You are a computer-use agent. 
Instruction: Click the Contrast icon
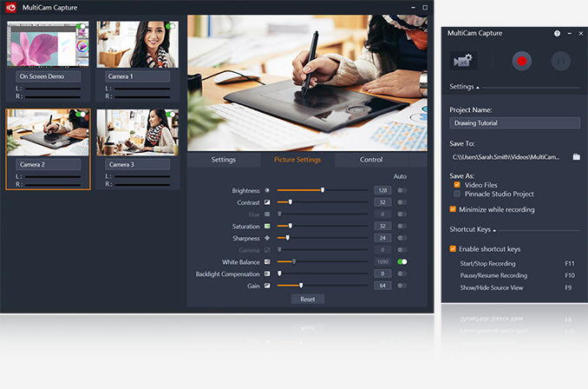pos(267,202)
